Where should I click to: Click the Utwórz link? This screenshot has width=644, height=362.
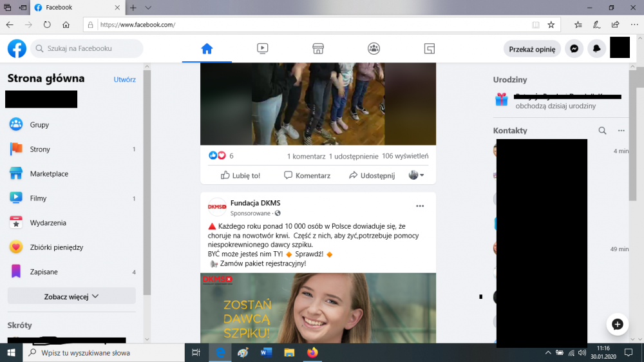tap(124, 80)
